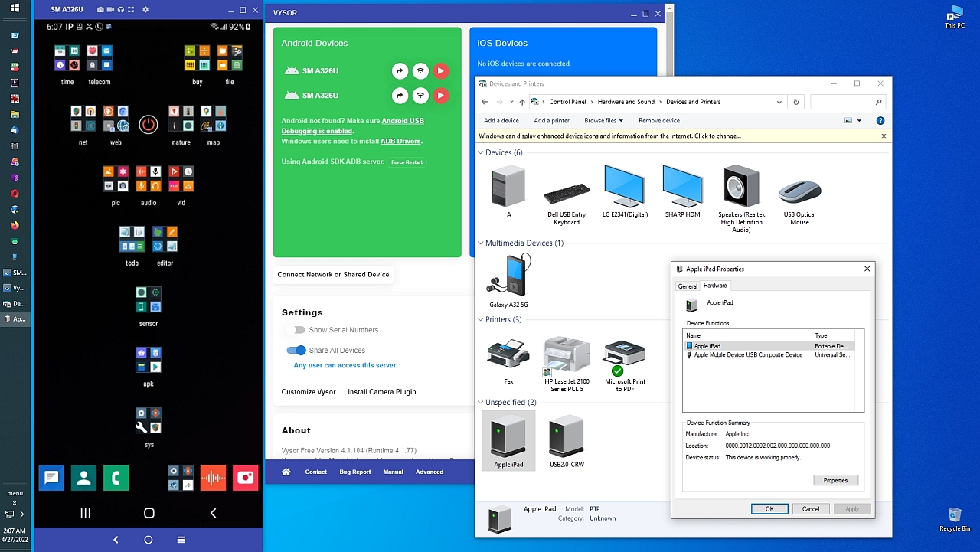Tap the messages app in phone dock
980x552 pixels.
(x=51, y=478)
